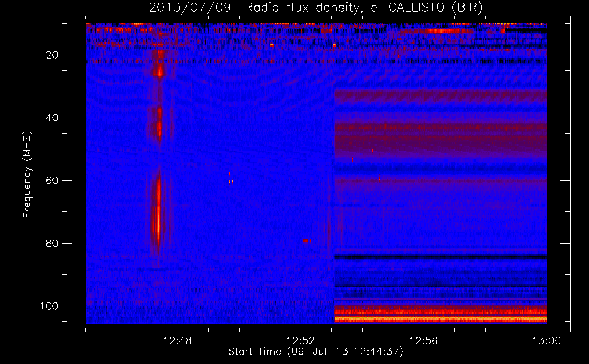Click the small red spot near 80 MHz at 12:52

click(x=307, y=241)
